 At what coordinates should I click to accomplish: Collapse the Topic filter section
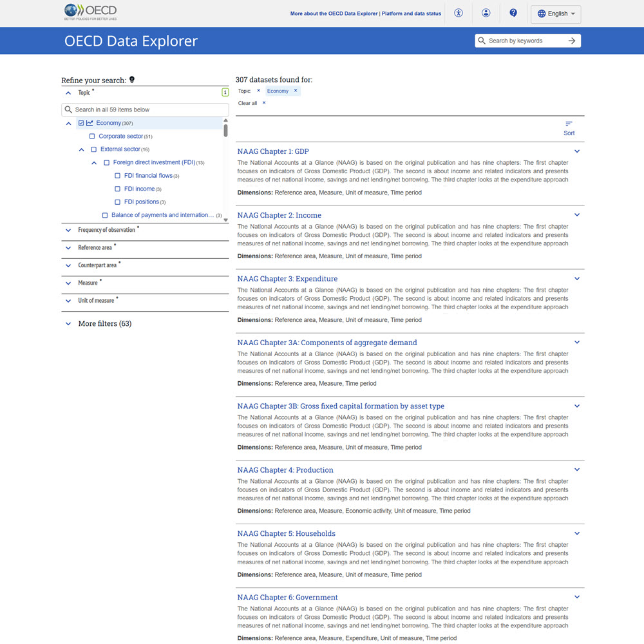click(68, 93)
